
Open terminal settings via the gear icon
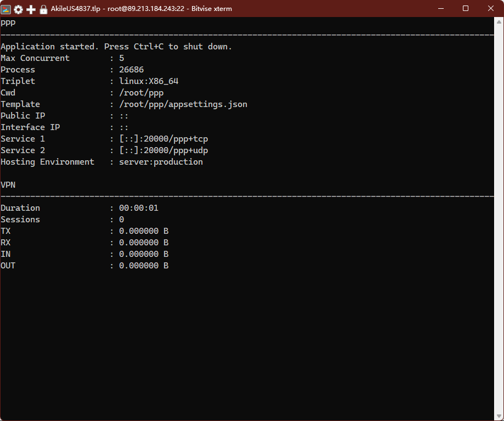coord(19,9)
